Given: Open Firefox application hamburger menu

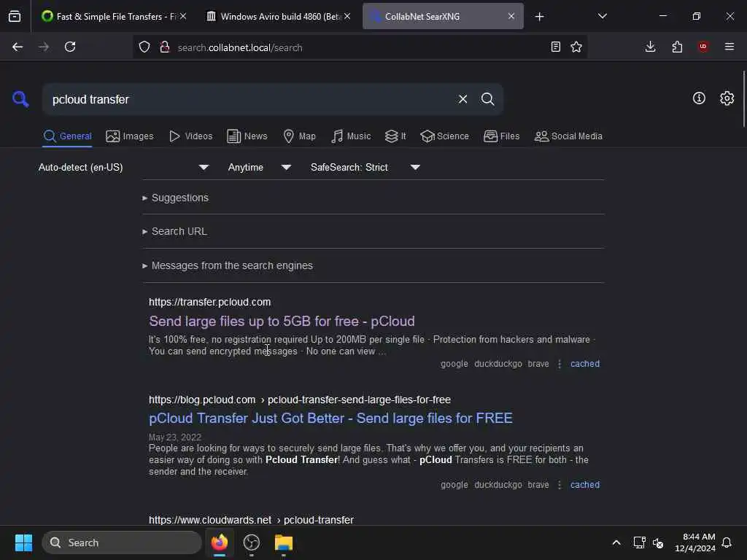Looking at the screenshot, I should (x=729, y=47).
